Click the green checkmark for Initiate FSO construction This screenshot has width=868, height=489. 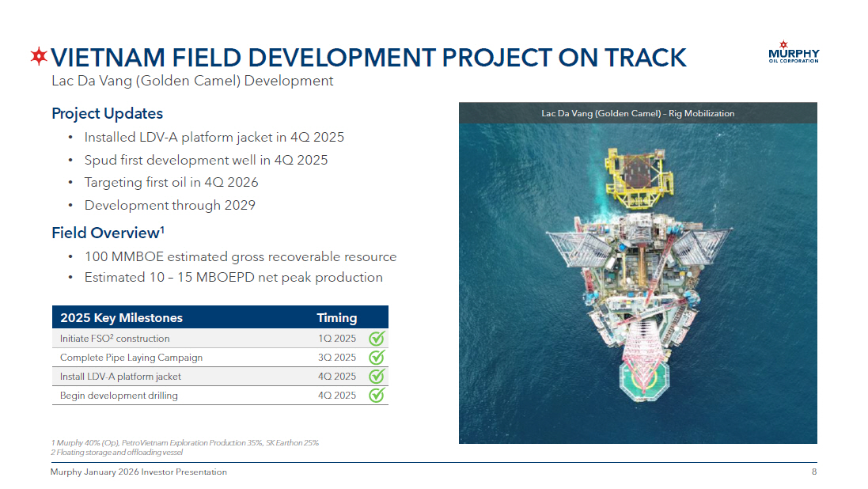coord(377,339)
